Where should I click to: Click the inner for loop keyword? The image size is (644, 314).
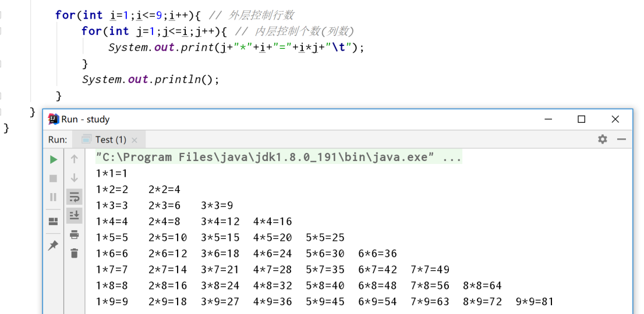[x=91, y=31]
